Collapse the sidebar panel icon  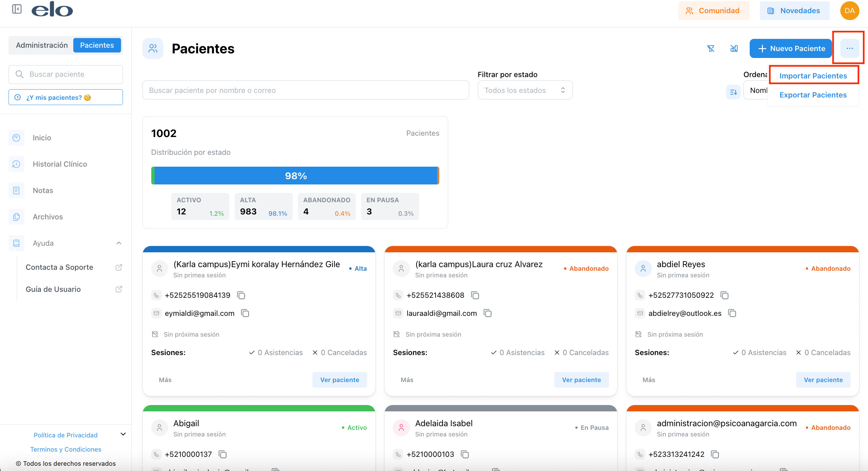17,9
